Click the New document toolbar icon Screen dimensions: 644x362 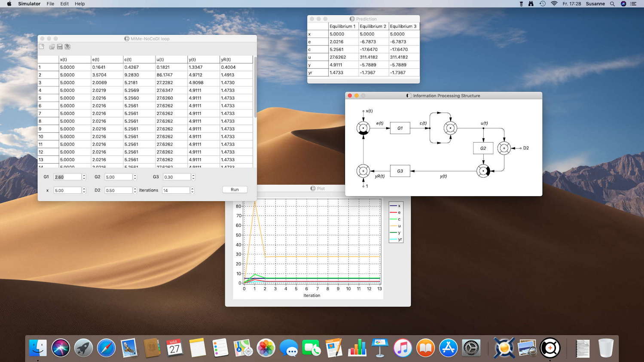[x=42, y=47]
